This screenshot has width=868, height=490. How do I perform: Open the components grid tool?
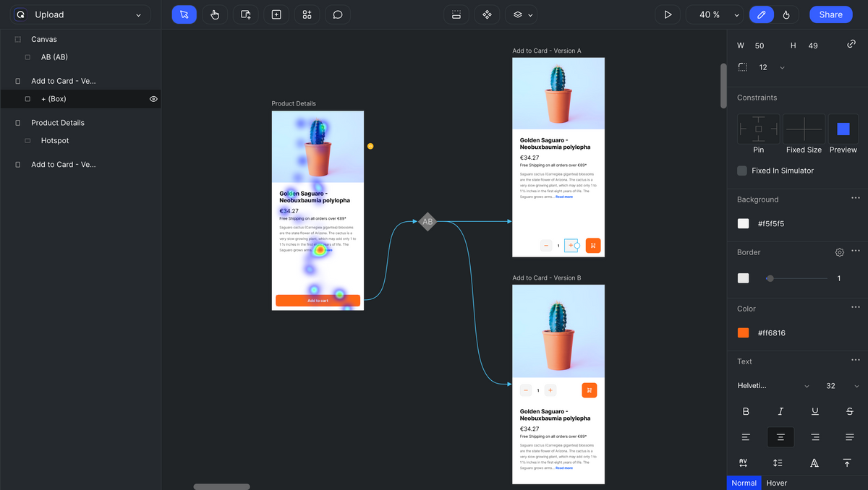click(x=307, y=14)
